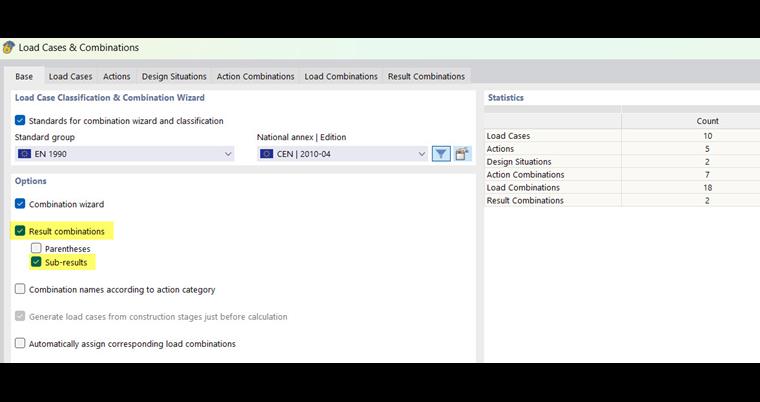
Task: Click the count value 5 for Actions
Action: (707, 149)
